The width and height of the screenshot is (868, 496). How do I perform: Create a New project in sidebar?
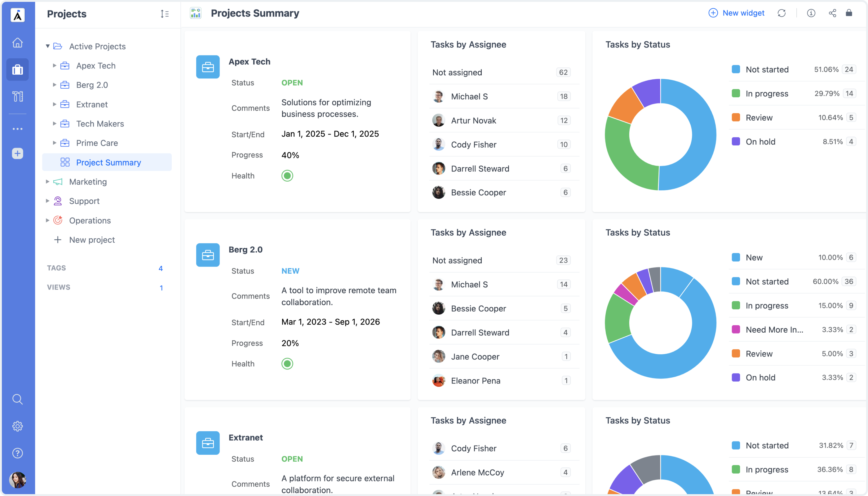click(85, 240)
